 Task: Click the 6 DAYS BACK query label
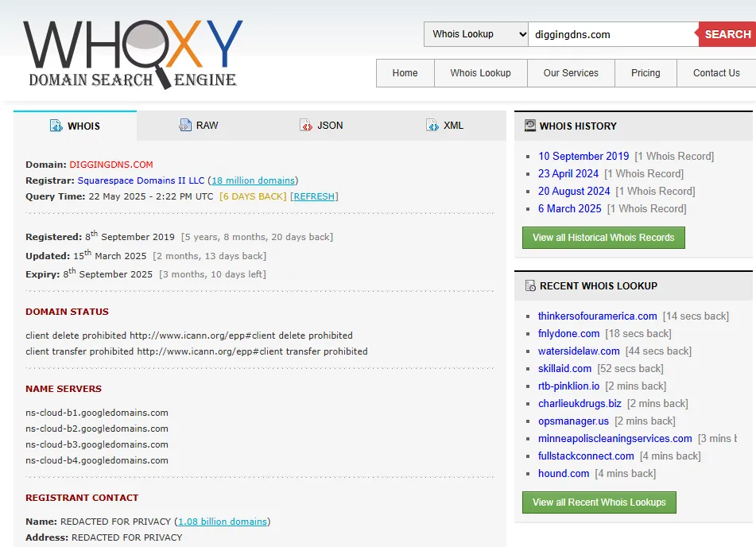(x=253, y=196)
